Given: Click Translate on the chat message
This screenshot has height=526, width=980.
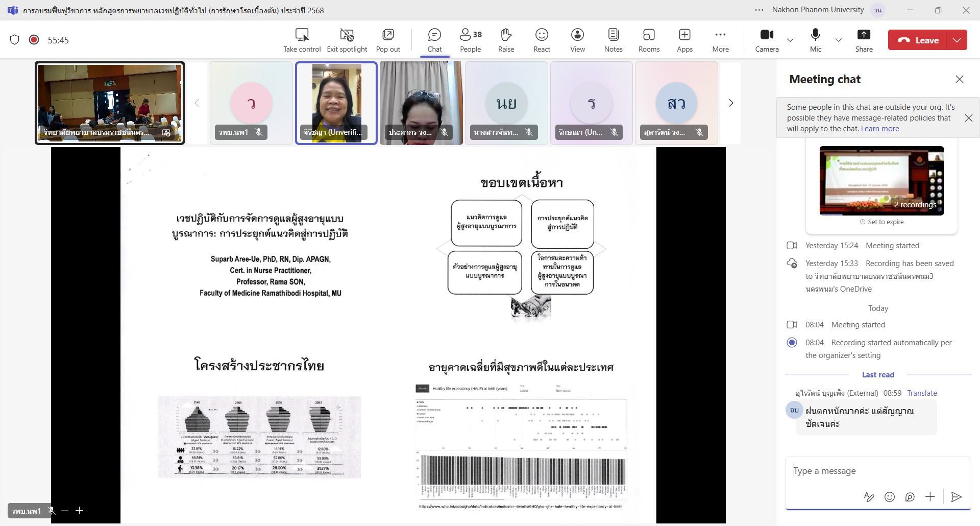Looking at the screenshot, I should pyautogui.click(x=922, y=393).
